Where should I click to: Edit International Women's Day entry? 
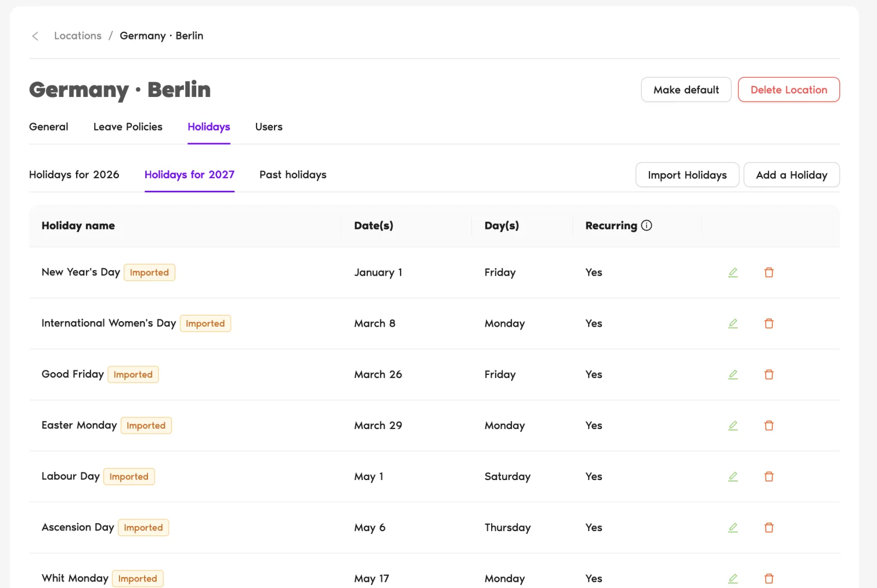tap(733, 323)
